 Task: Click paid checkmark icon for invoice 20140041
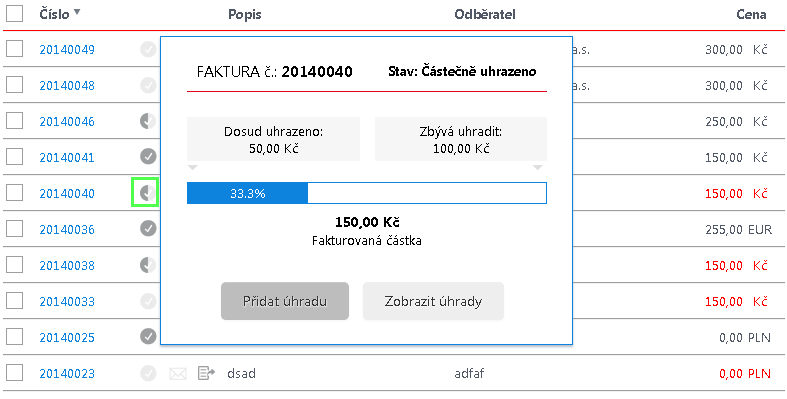click(x=148, y=157)
